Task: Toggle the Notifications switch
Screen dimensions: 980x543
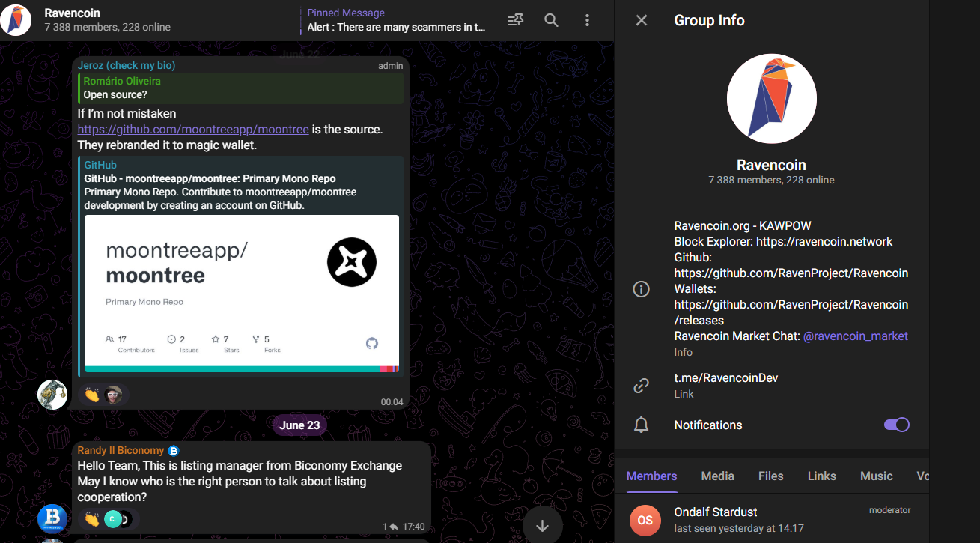Action: click(x=897, y=425)
